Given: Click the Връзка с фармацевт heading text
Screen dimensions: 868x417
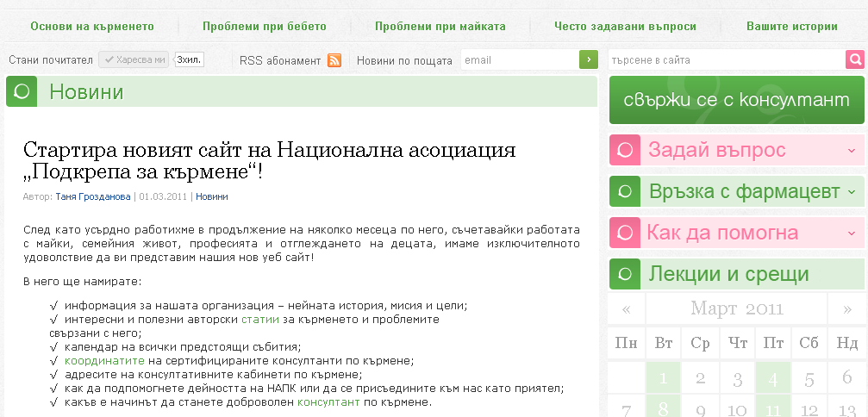Looking at the screenshot, I should pos(744,191).
